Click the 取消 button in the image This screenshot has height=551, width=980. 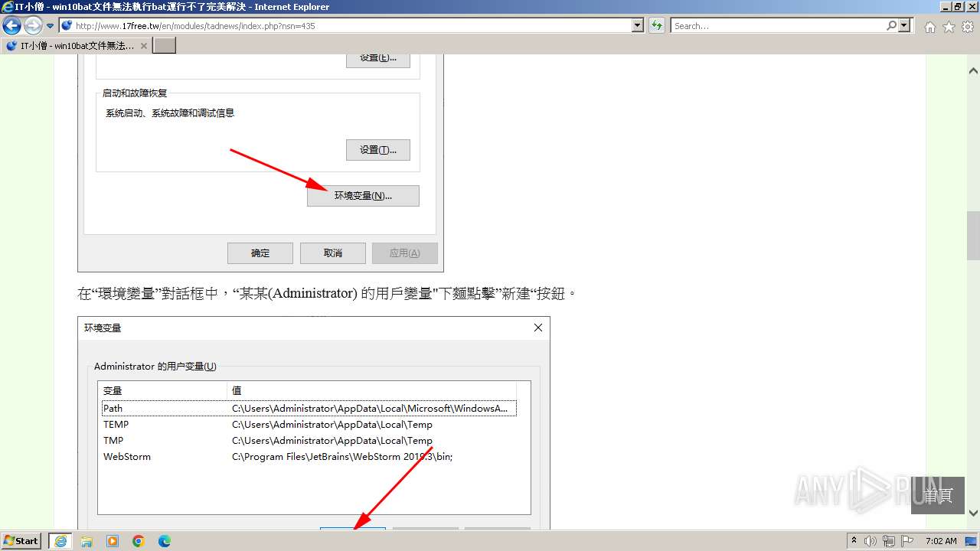pos(333,253)
